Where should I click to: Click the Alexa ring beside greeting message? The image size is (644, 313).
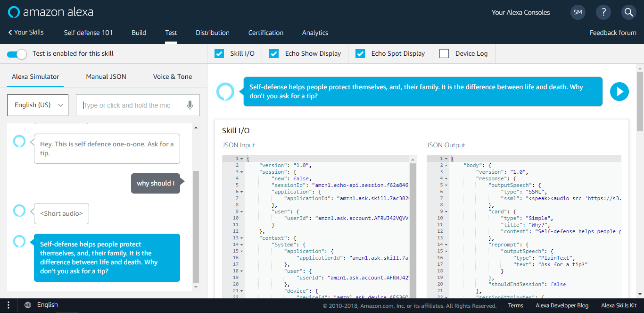[19, 141]
